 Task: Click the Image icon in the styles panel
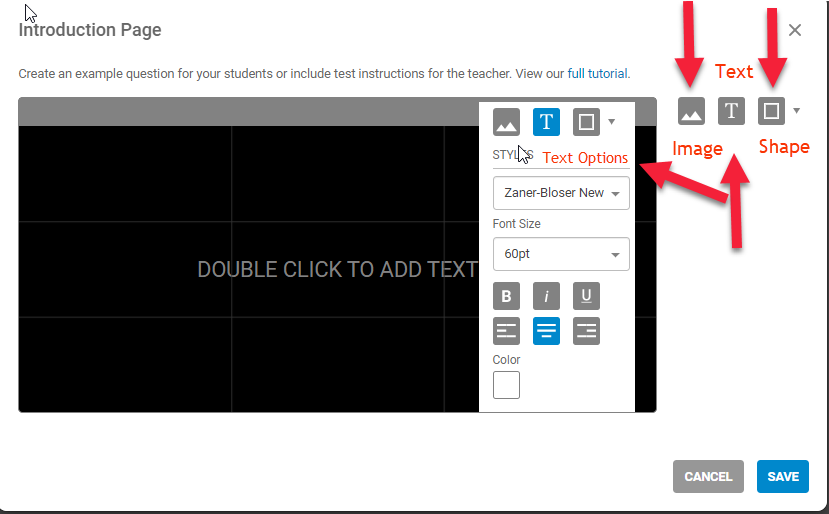(507, 123)
